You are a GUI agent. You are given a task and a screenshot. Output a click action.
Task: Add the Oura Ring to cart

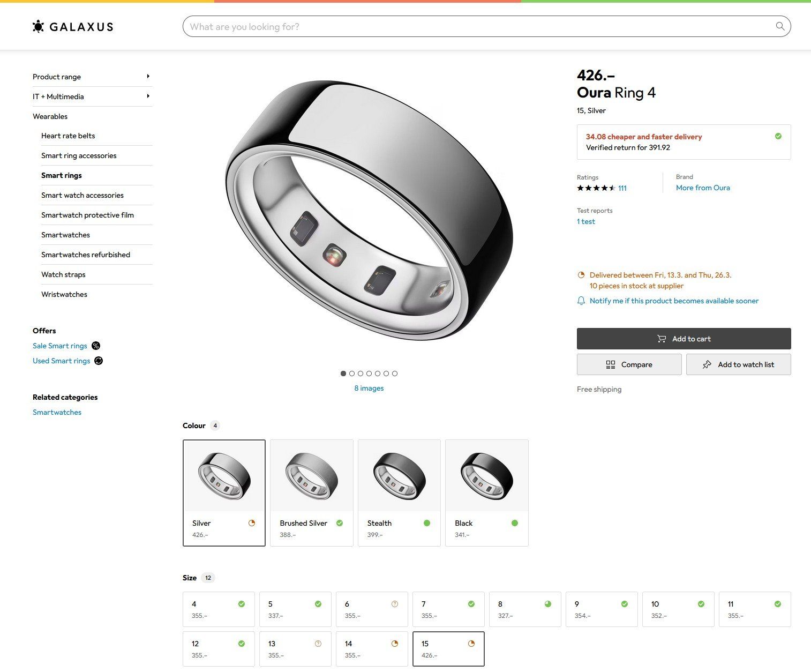[684, 339]
